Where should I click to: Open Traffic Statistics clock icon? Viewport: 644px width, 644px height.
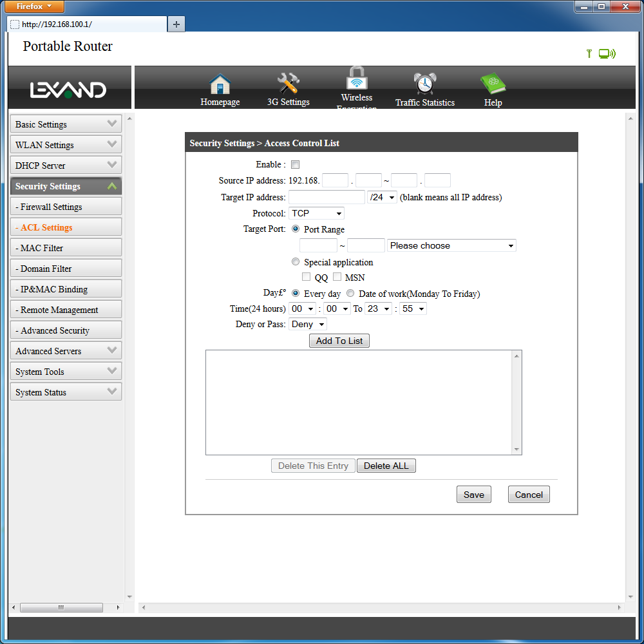click(x=424, y=83)
